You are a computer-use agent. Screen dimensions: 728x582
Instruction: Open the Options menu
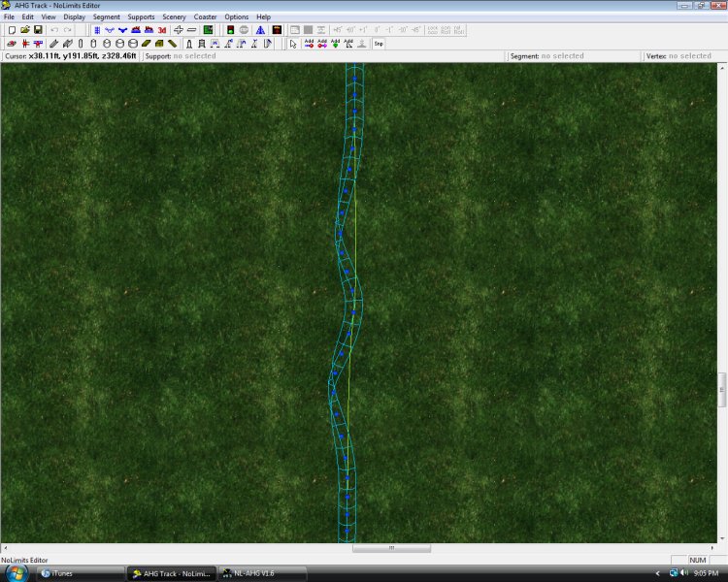tap(236, 16)
